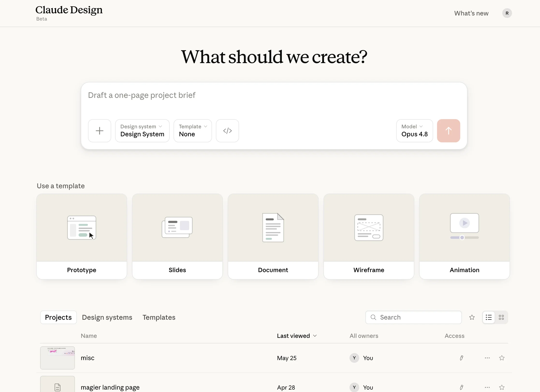Image resolution: width=540 pixels, height=392 pixels.
Task: Click the edit pencil icon for misc
Action: 461,358
